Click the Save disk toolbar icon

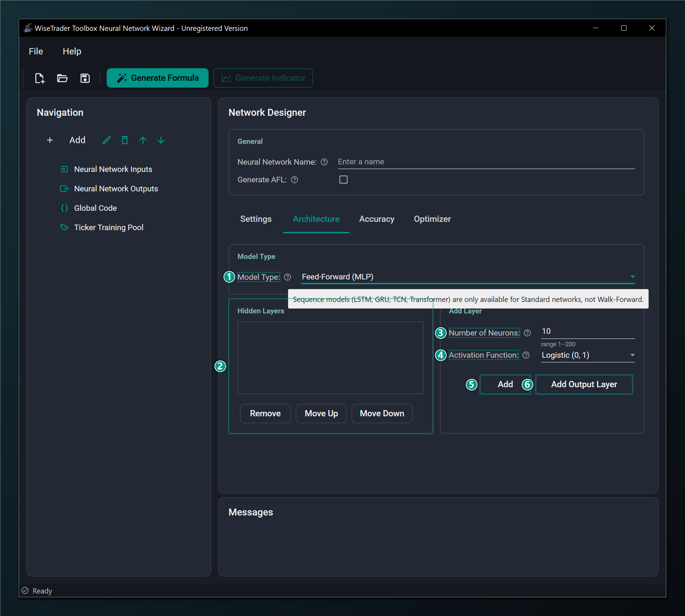[x=85, y=78]
